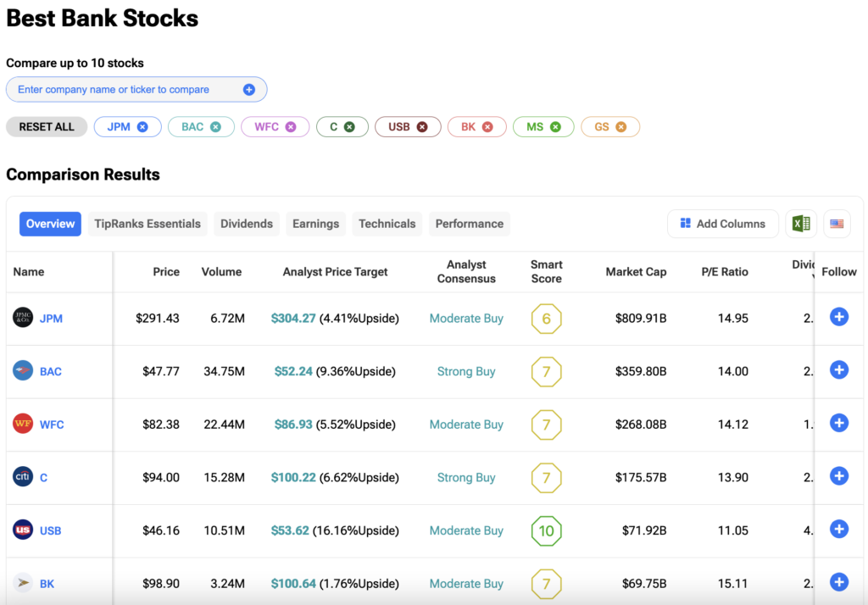Click USB Smart Score 10 badge
The width and height of the screenshot is (868, 605).
(546, 530)
